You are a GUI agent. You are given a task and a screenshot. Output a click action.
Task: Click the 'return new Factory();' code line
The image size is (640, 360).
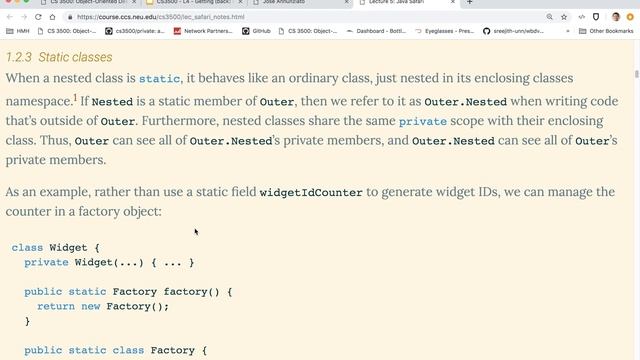click(x=103, y=307)
